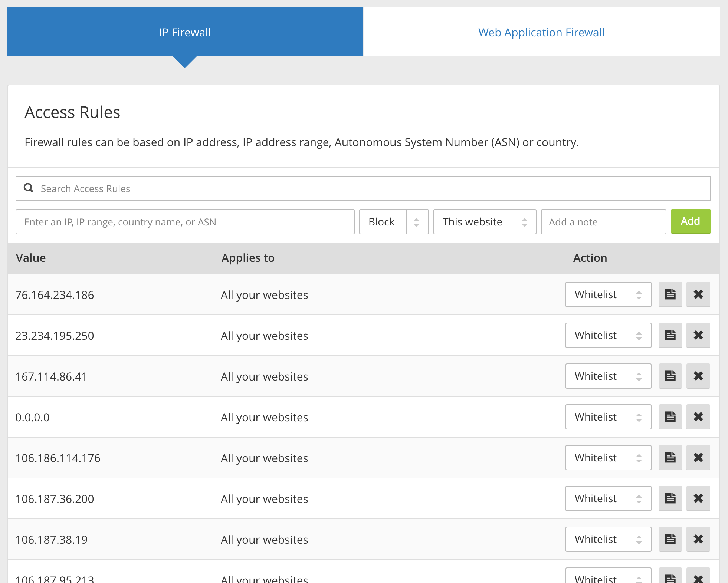Change action for 0.0.0.0 from Whitelist
The image size is (728, 583).
[608, 417]
